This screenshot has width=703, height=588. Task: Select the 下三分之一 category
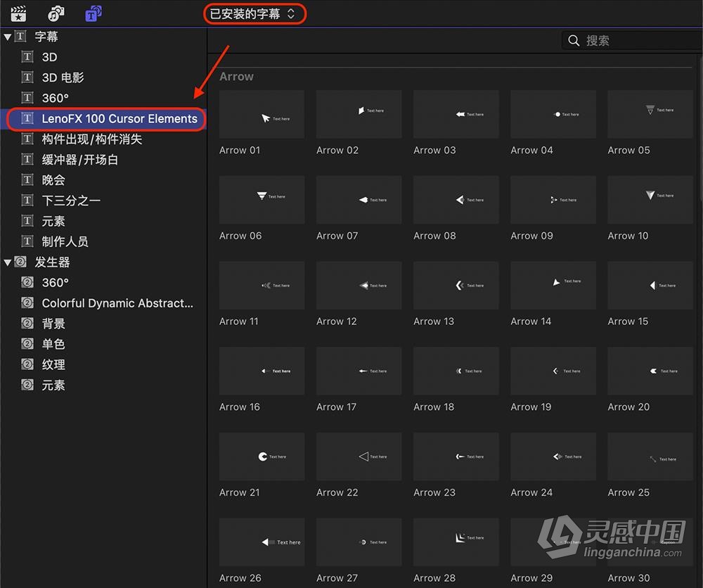[71, 201]
